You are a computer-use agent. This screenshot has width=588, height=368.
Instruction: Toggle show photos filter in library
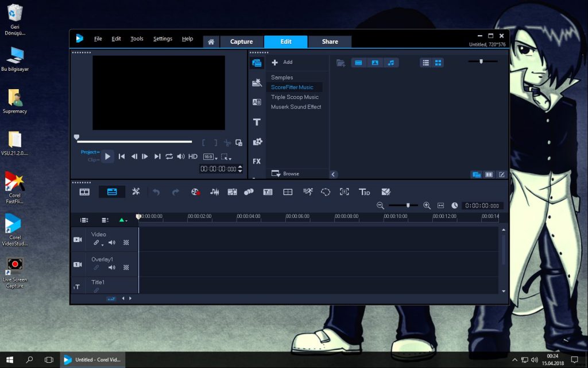click(x=374, y=63)
